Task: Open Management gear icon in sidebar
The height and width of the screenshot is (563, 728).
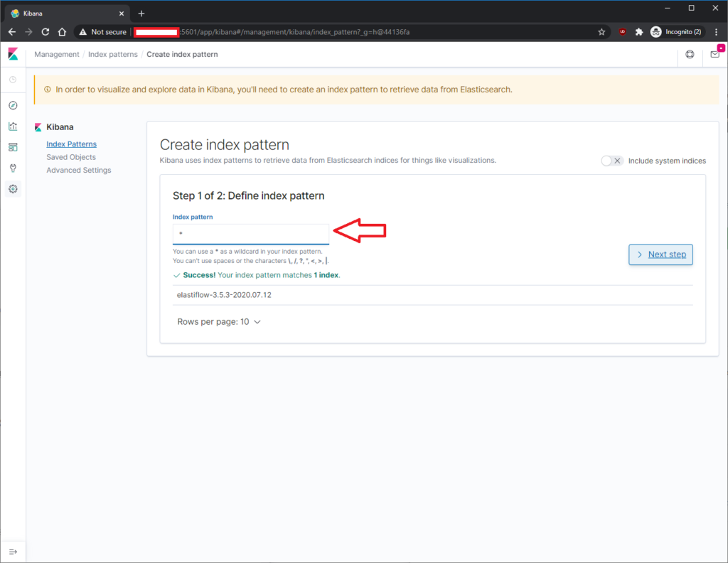Action: [13, 189]
